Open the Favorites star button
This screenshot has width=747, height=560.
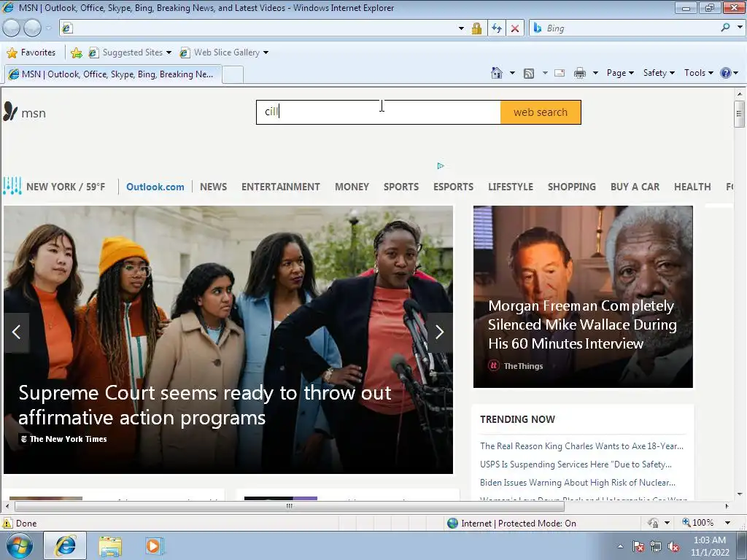click(x=31, y=52)
